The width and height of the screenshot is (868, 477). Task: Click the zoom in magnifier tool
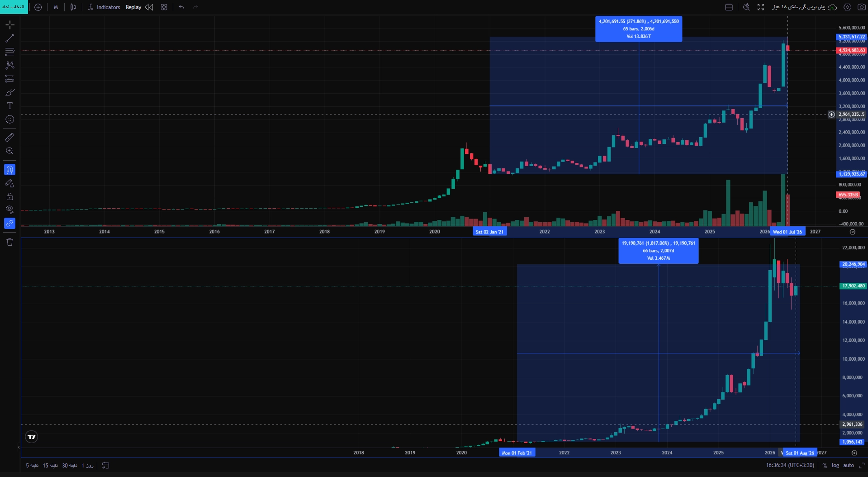point(9,151)
